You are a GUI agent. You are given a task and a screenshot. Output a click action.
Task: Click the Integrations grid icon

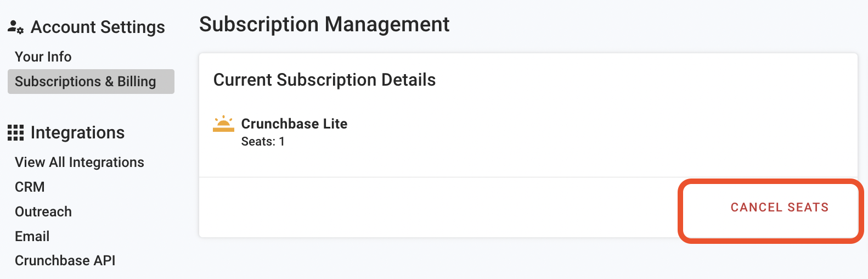pos(15,132)
